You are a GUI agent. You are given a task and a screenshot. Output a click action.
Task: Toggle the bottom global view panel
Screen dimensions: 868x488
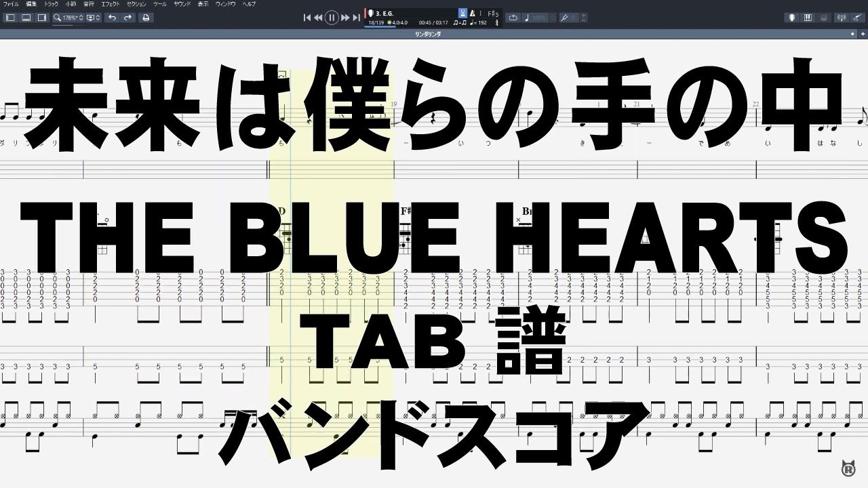[x=26, y=18]
